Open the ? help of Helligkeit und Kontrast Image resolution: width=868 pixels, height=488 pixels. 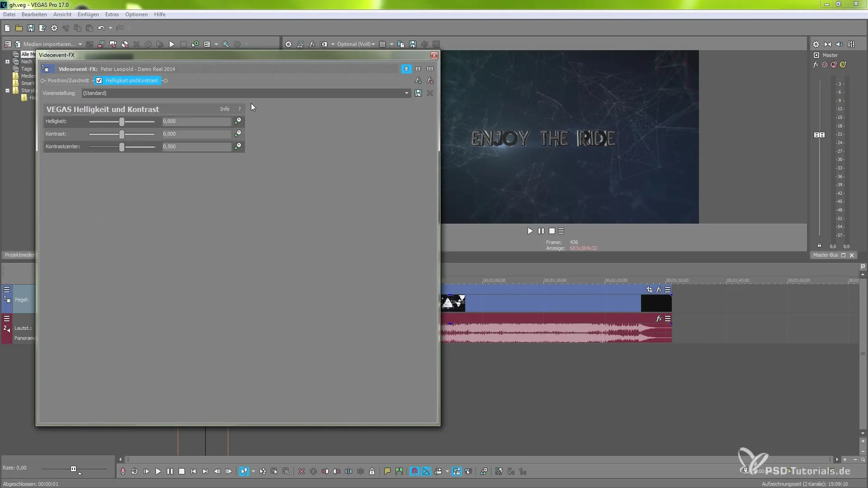[x=240, y=109]
